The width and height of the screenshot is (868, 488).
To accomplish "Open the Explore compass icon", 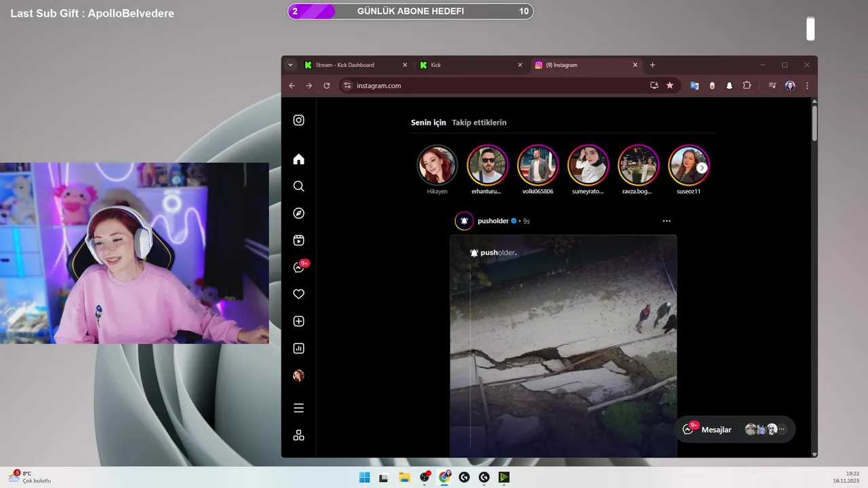I will pos(298,213).
